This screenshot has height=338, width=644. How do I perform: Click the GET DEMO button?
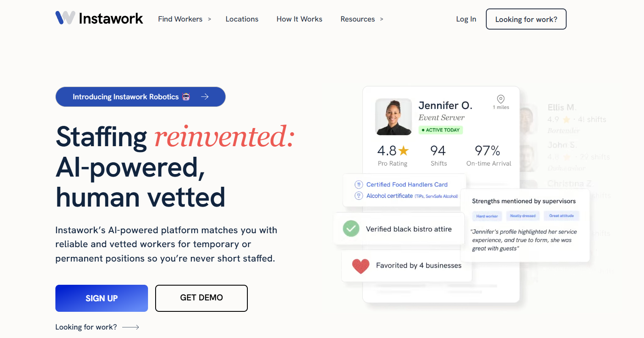point(201,298)
